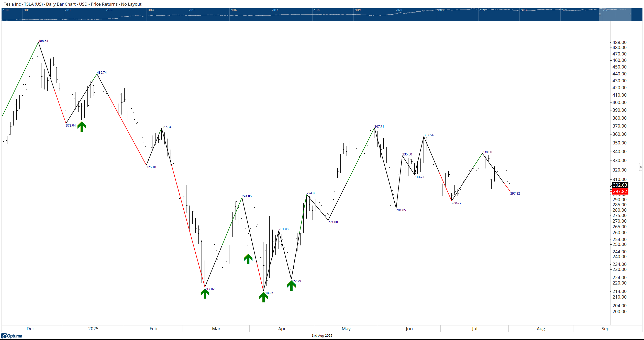Click the 261.80 swing high label
The height and width of the screenshot is (340, 644).
click(x=284, y=229)
